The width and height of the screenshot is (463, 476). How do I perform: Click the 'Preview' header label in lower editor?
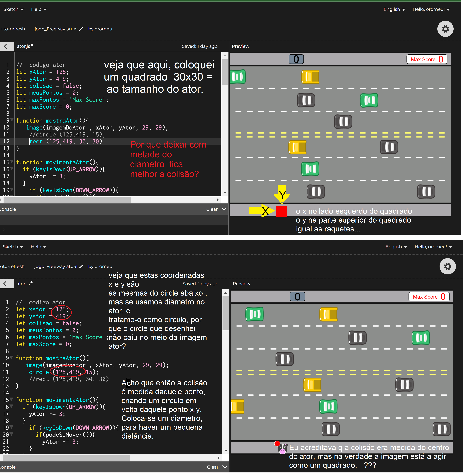tap(241, 284)
